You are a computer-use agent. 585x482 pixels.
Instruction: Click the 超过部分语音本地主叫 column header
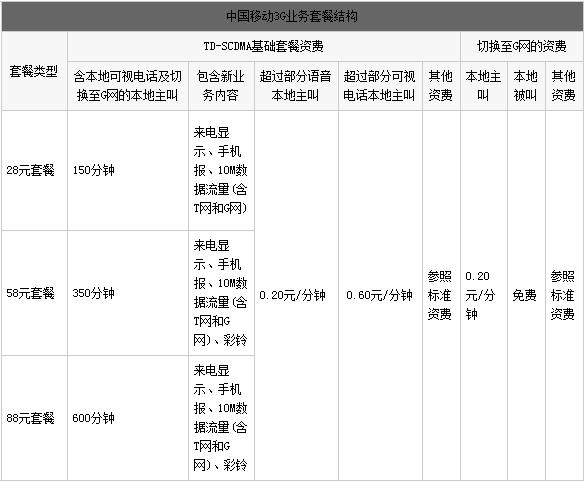[295, 86]
